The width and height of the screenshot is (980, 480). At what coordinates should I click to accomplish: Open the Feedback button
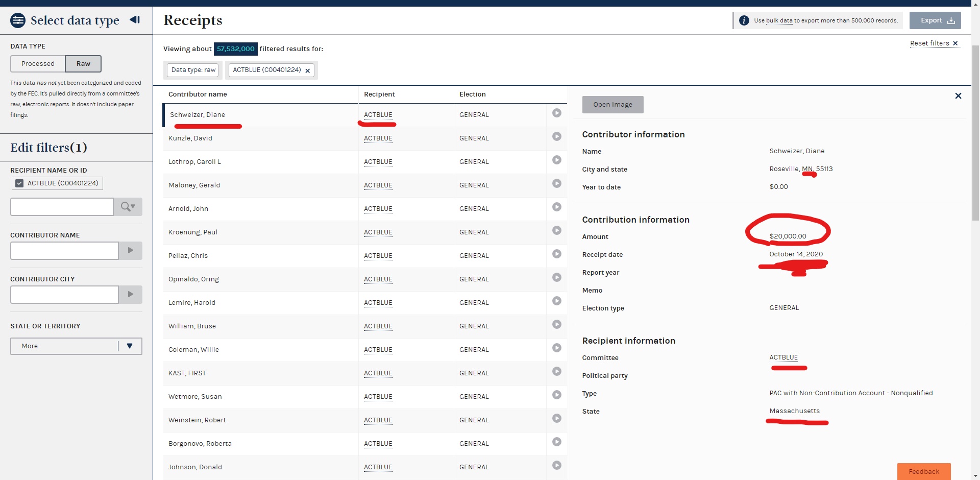(x=924, y=471)
